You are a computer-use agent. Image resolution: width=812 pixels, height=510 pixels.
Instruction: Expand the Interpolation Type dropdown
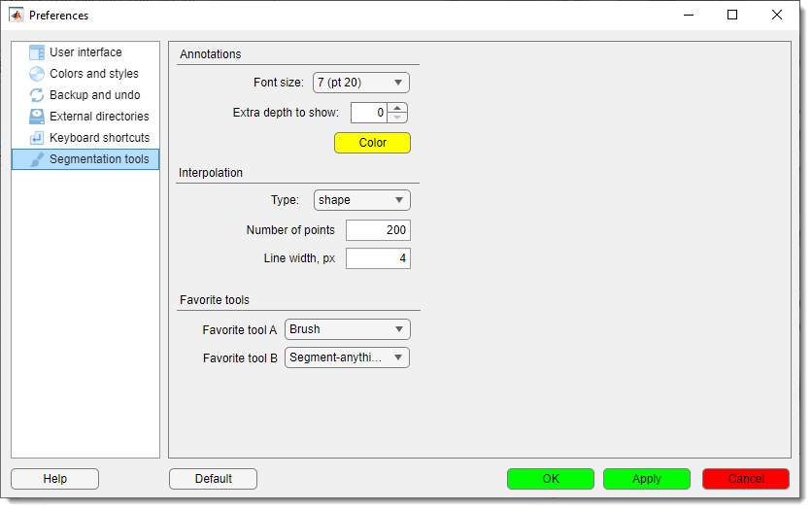[361, 200]
